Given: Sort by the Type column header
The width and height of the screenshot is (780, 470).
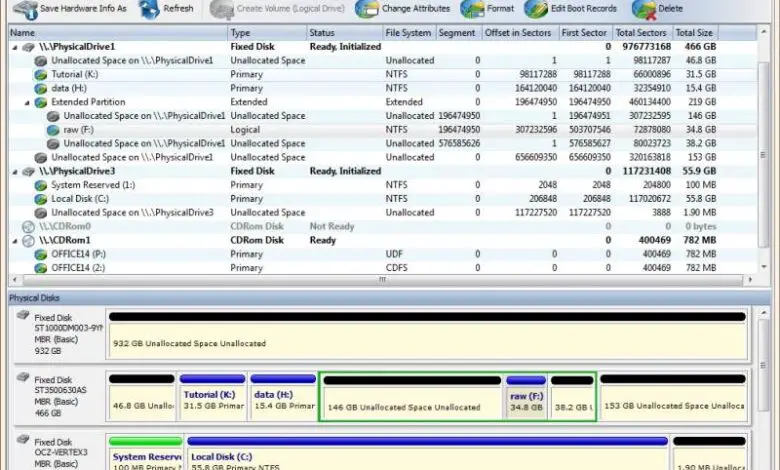Looking at the screenshot, I should coord(268,33).
